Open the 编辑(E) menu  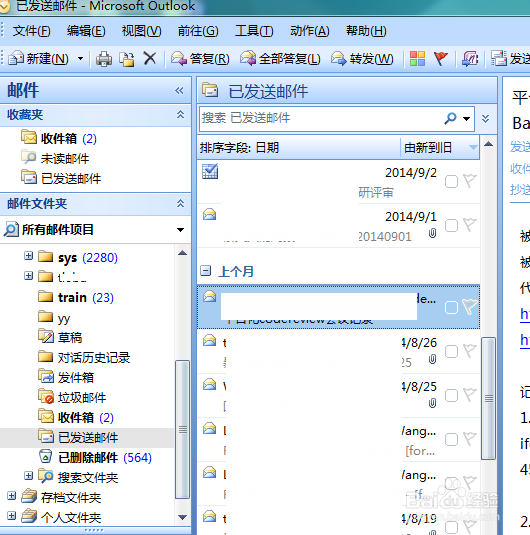pyautogui.click(x=86, y=31)
